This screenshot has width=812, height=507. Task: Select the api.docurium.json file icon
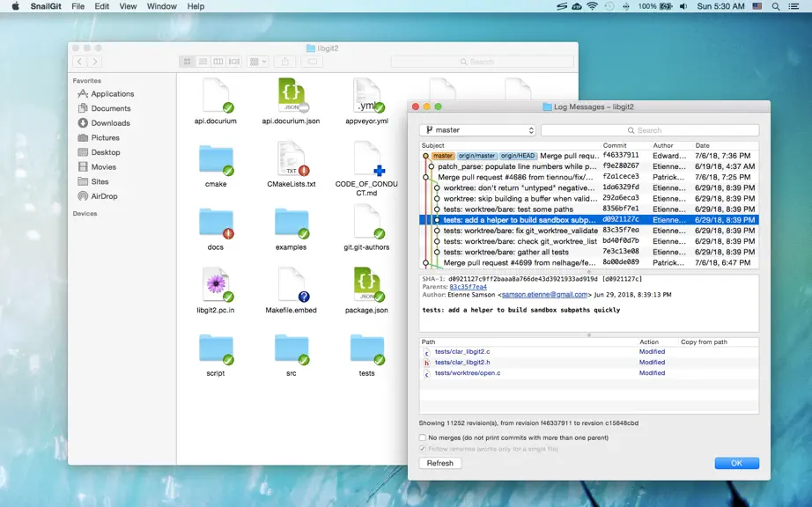pos(292,95)
